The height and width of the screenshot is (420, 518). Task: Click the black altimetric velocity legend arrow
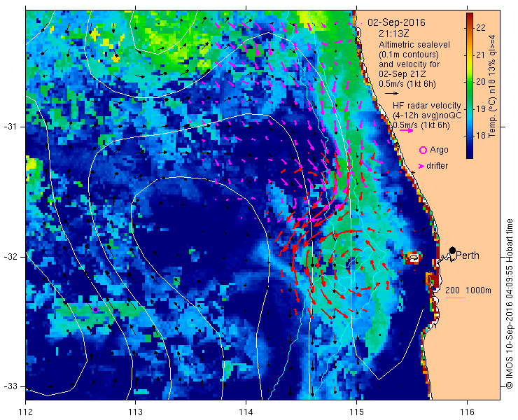tap(392, 94)
